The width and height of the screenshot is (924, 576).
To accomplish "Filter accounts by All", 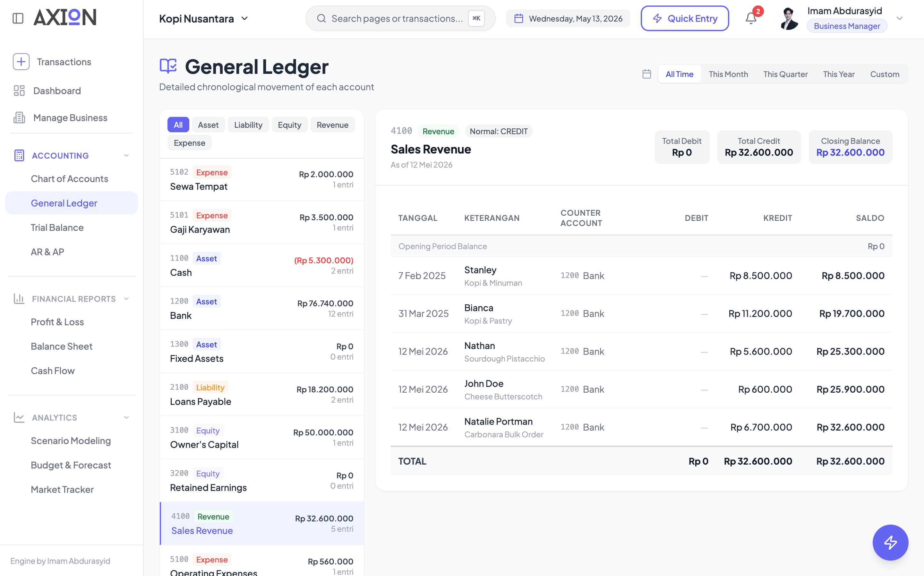I will point(178,125).
